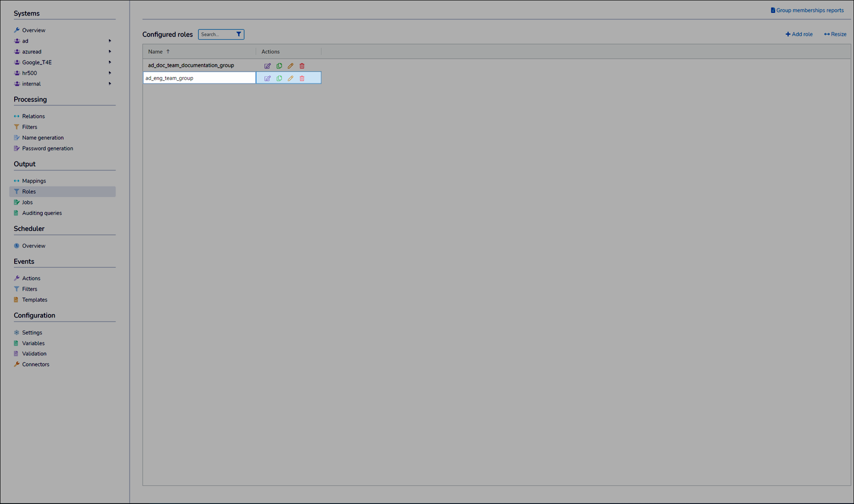This screenshot has width=854, height=504.
Task: Expand the internal system entry
Action: (109, 83)
